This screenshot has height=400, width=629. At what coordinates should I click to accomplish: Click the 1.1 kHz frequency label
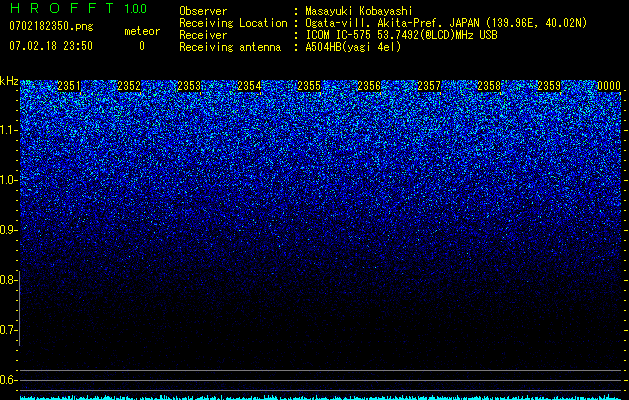(x=8, y=130)
